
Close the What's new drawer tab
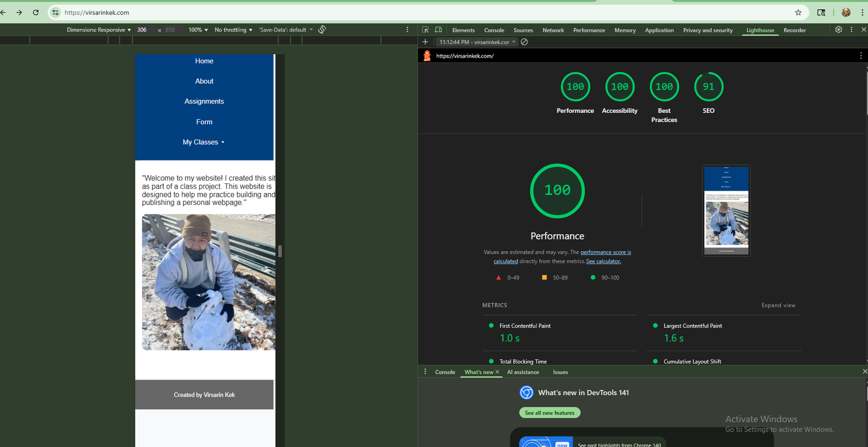pos(497,372)
